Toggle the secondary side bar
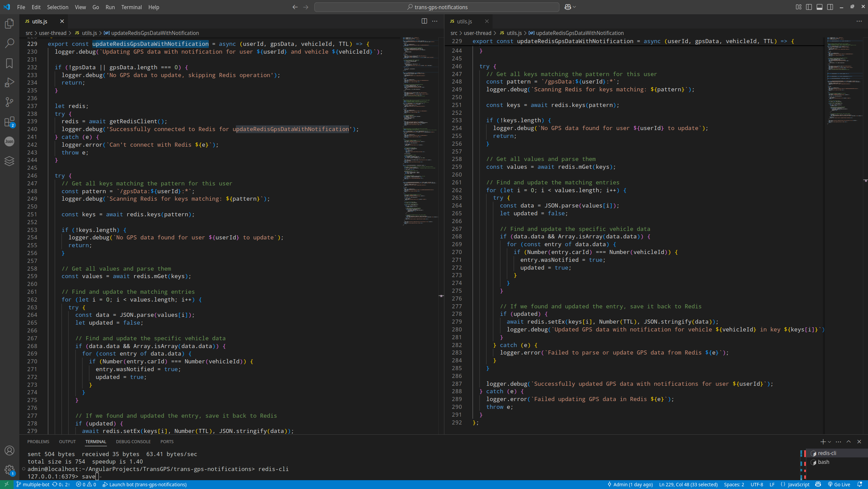This screenshot has height=489, width=868. pos(830,7)
